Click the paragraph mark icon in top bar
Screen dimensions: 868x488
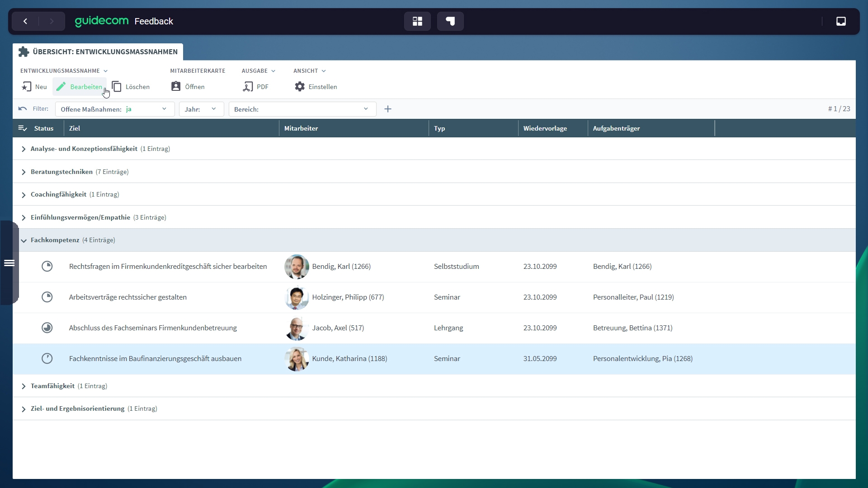tap(450, 21)
